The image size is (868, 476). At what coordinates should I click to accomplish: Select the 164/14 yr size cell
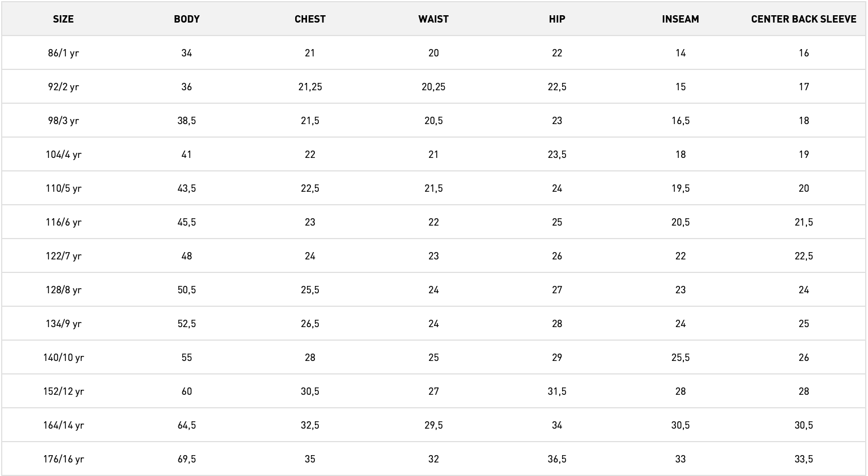point(63,425)
